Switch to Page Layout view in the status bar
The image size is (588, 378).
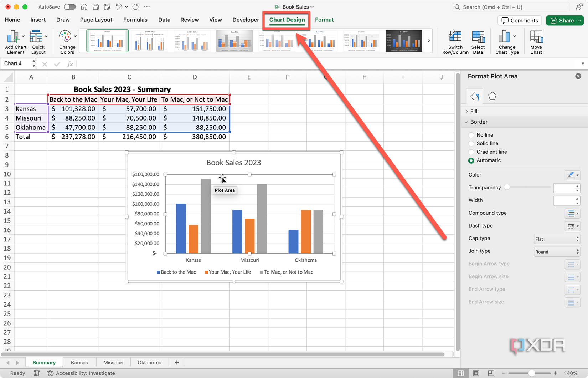[476, 373]
